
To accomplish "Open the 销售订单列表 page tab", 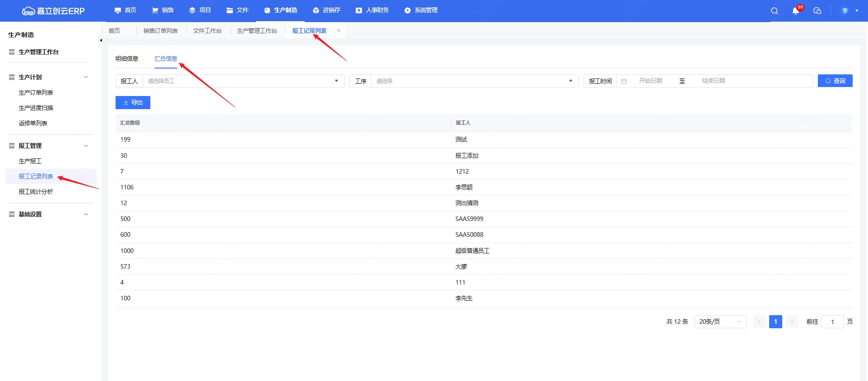I will tap(160, 31).
